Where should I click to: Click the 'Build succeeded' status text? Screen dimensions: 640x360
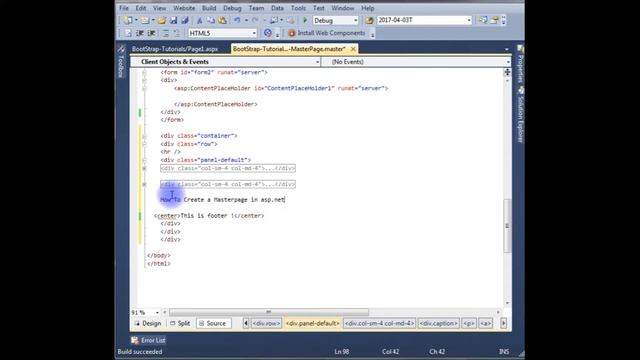[x=140, y=351]
